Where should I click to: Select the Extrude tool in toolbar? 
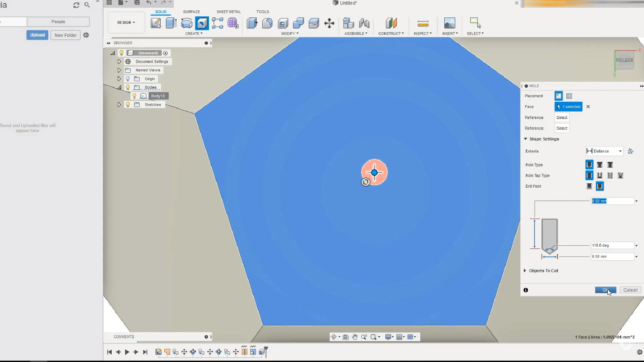[171, 23]
